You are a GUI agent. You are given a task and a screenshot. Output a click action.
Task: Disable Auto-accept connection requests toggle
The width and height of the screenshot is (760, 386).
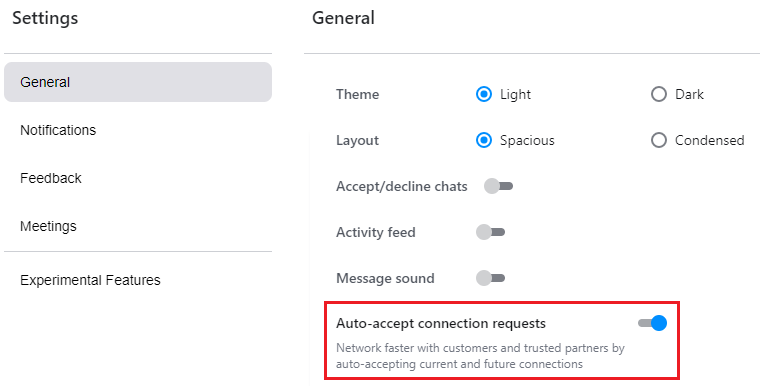tap(652, 323)
